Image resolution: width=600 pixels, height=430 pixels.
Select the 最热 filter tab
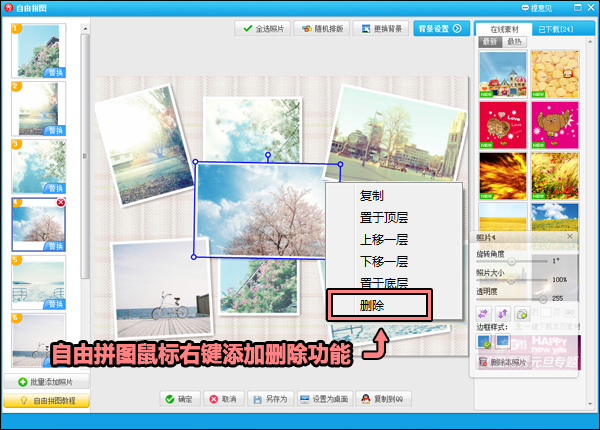coord(514,42)
